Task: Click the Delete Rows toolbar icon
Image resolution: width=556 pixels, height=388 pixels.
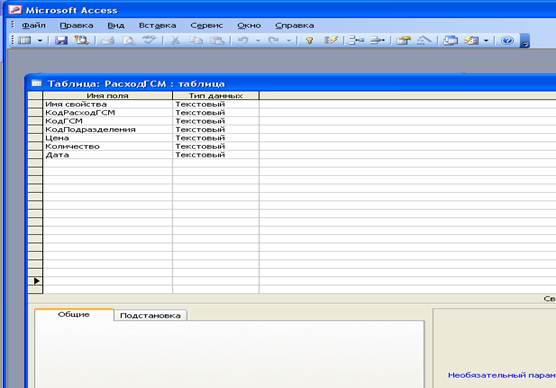Action: pos(377,40)
